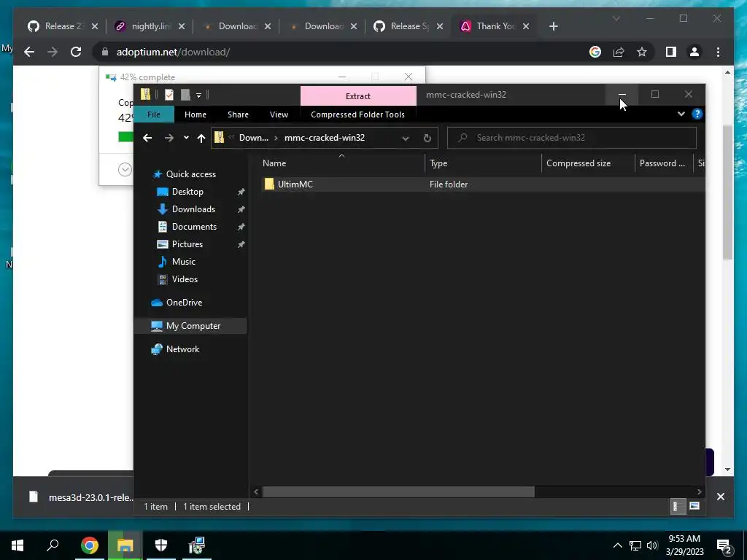Click the Explorer horizontal scrollbar thumb
Image resolution: width=747 pixels, height=560 pixels.
pos(398,491)
